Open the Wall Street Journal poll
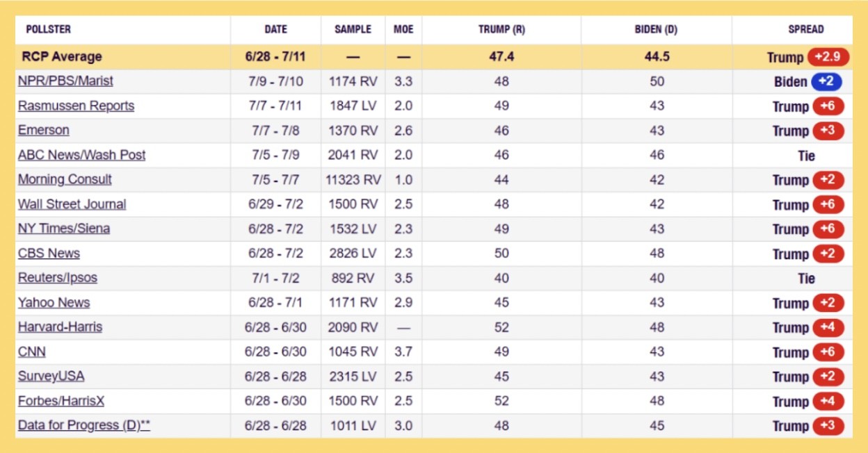This screenshot has width=868, height=453. coord(72,204)
